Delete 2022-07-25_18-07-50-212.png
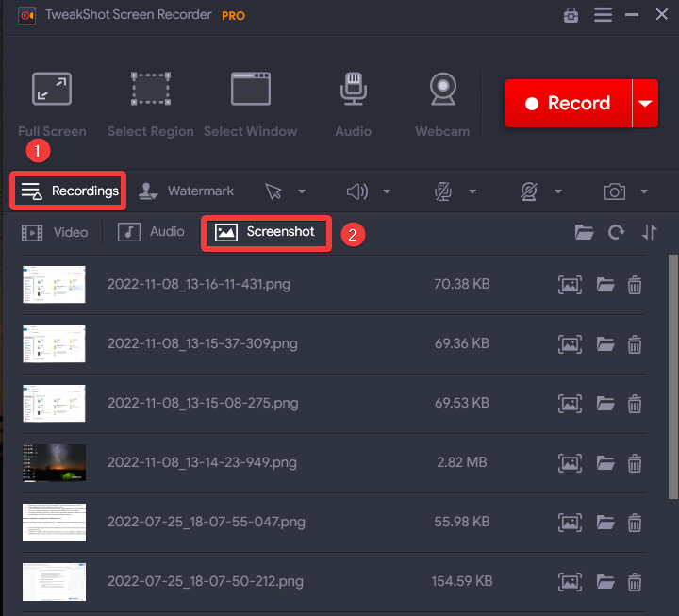 (x=635, y=582)
